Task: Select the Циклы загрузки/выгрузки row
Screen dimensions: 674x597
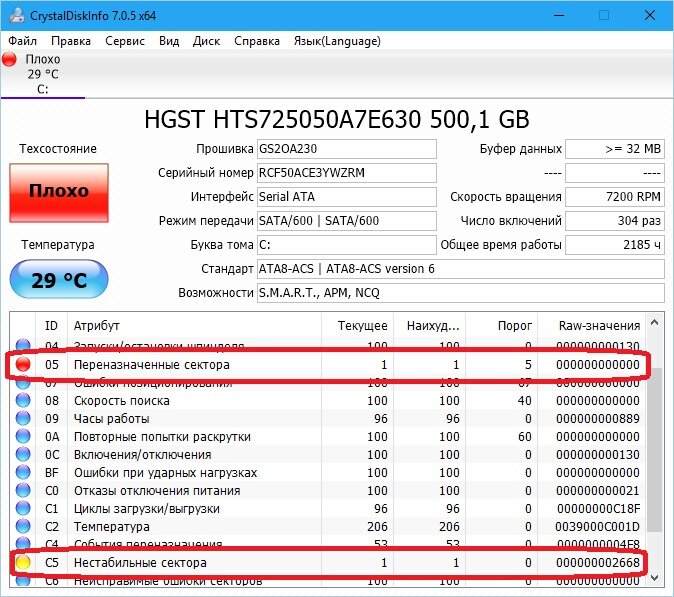Action: [328, 509]
